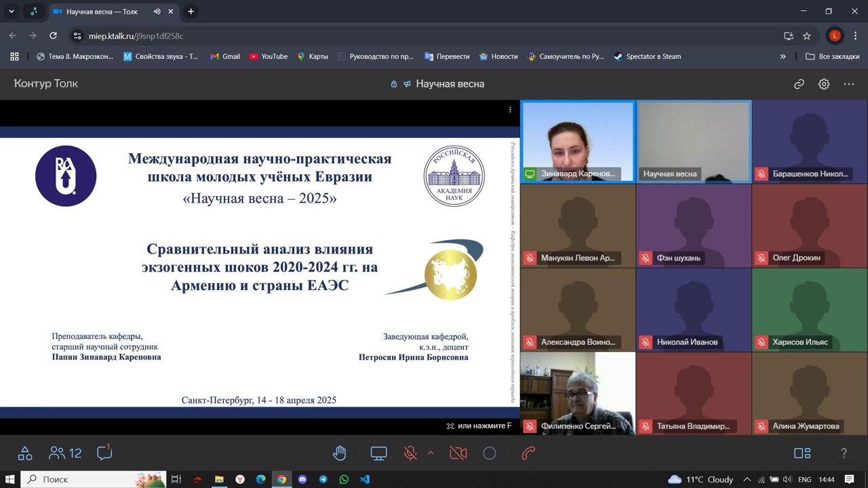
Task: Show hidden bookmarks overflow chevron
Action: point(783,56)
